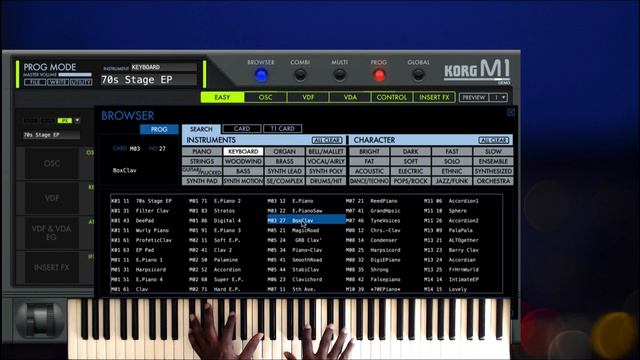The image size is (640, 360).
Task: Switch to the T1 CARD tab
Action: click(x=282, y=129)
